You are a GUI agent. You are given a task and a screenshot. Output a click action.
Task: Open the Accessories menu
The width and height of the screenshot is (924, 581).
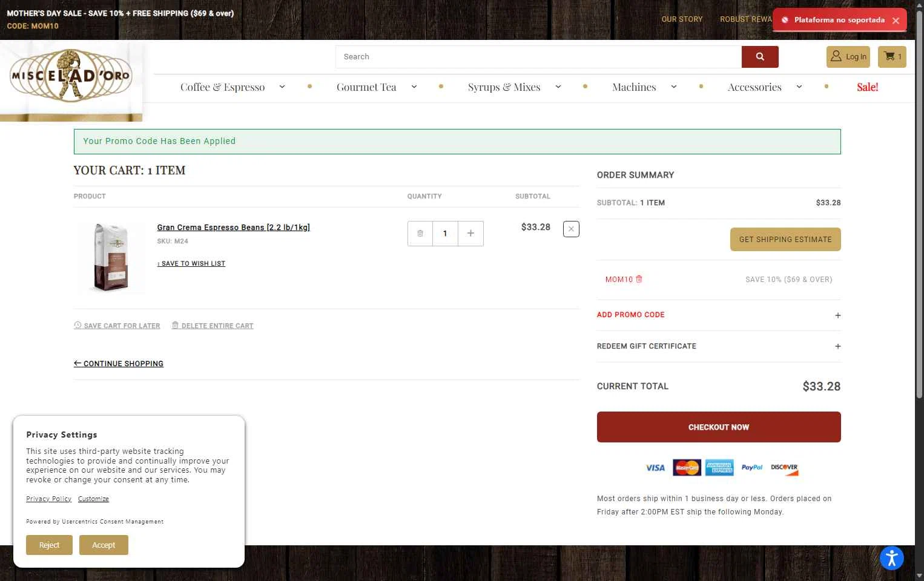pyautogui.click(x=754, y=87)
